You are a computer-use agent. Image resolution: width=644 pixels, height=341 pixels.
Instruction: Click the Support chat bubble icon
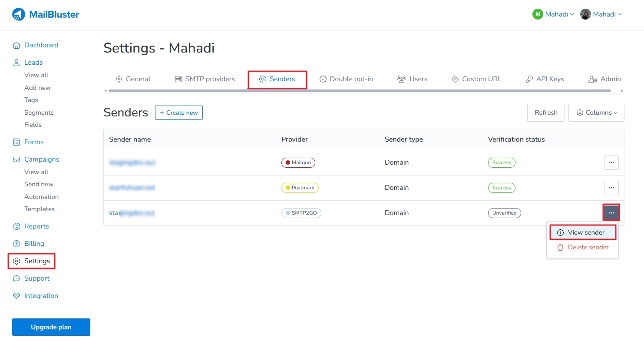(17, 278)
